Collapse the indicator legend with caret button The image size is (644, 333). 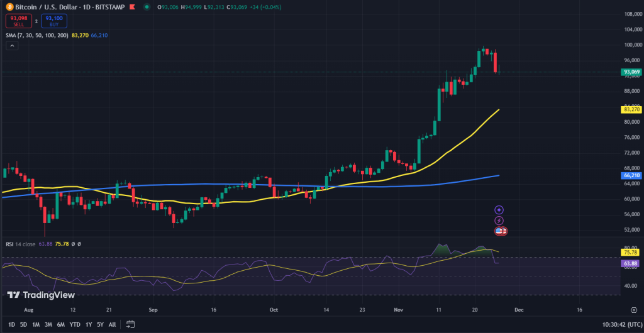click(x=12, y=45)
